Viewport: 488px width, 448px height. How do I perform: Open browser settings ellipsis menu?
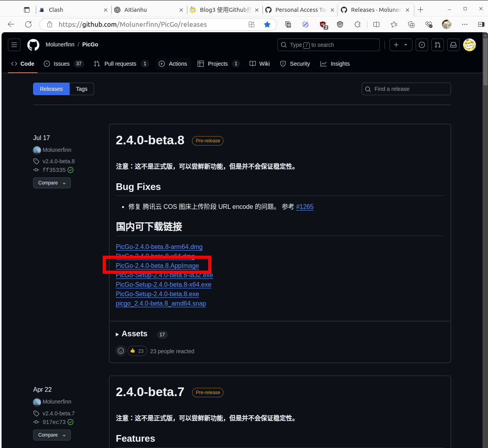point(465,24)
